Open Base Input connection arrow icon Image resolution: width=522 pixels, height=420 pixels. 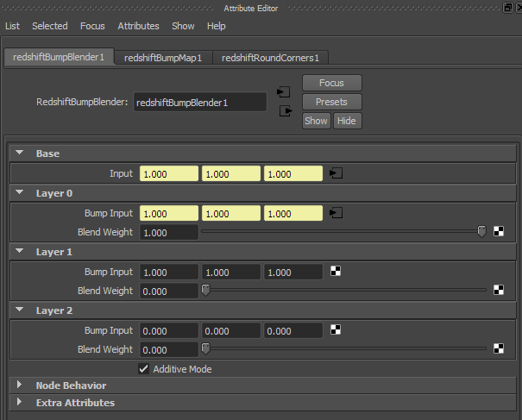point(336,173)
